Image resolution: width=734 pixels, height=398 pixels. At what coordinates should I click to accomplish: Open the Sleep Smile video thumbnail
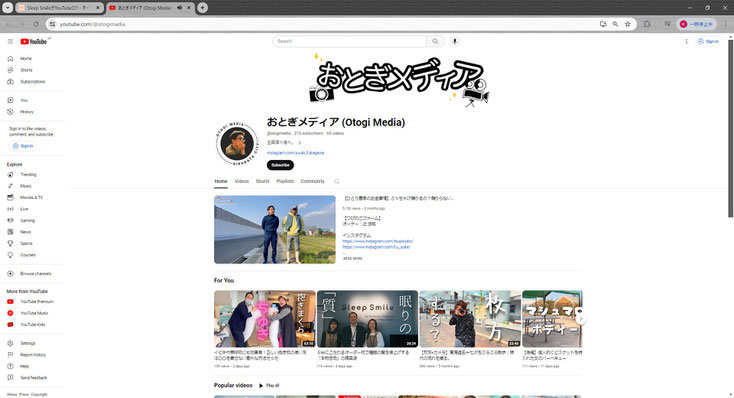(367, 319)
